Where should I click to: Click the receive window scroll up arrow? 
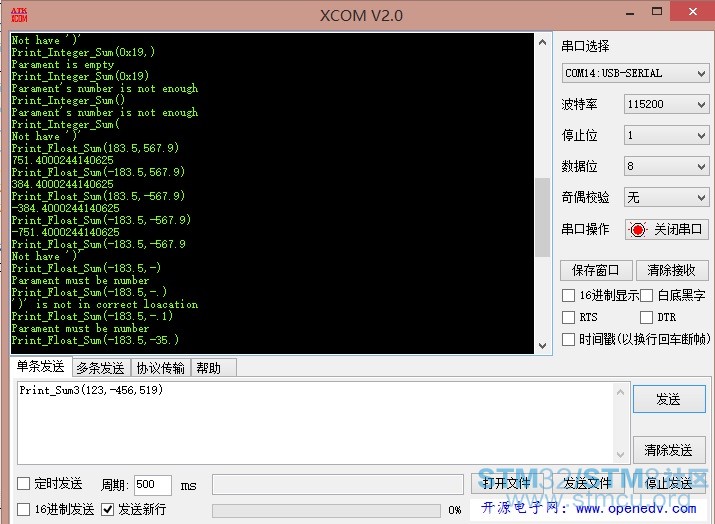(x=542, y=43)
